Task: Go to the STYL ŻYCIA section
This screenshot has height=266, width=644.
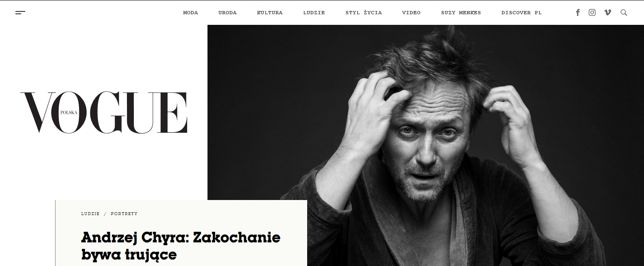Action: pos(364,13)
